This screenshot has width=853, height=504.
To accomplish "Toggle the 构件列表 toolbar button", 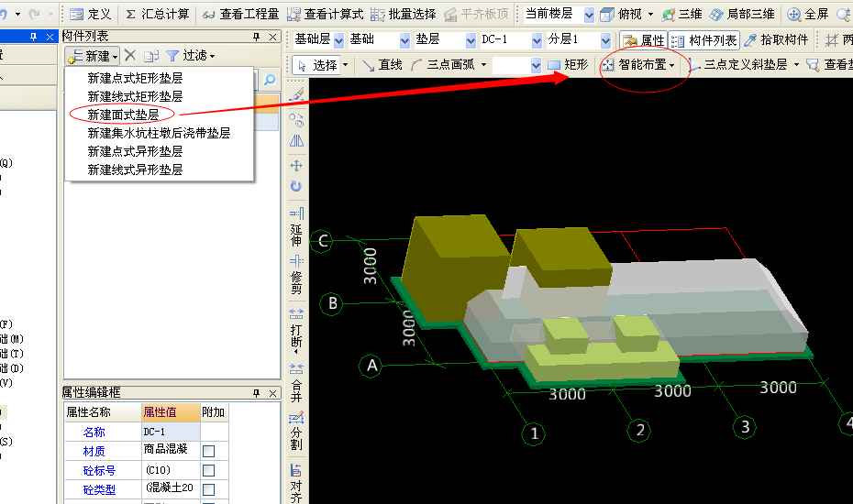I will [x=703, y=40].
